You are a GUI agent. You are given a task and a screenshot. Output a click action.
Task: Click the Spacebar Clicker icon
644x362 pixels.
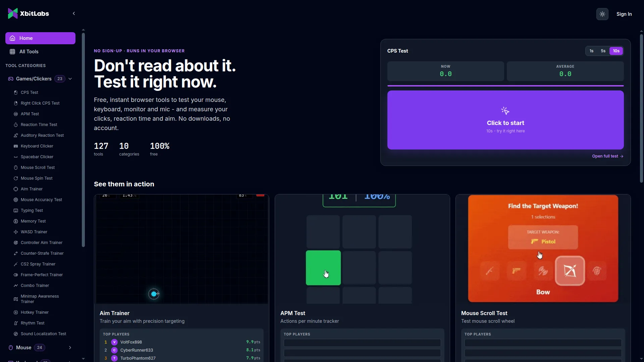pyautogui.click(x=15, y=157)
